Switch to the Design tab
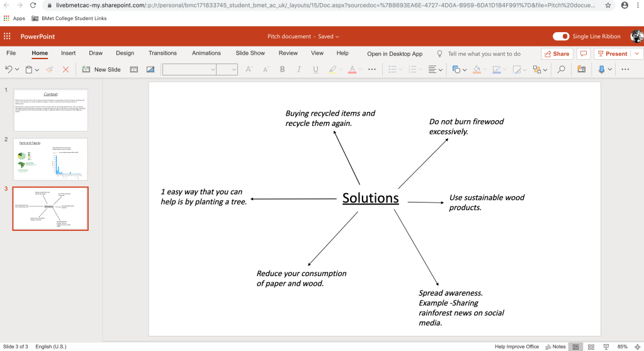The image size is (644, 351). 125,53
